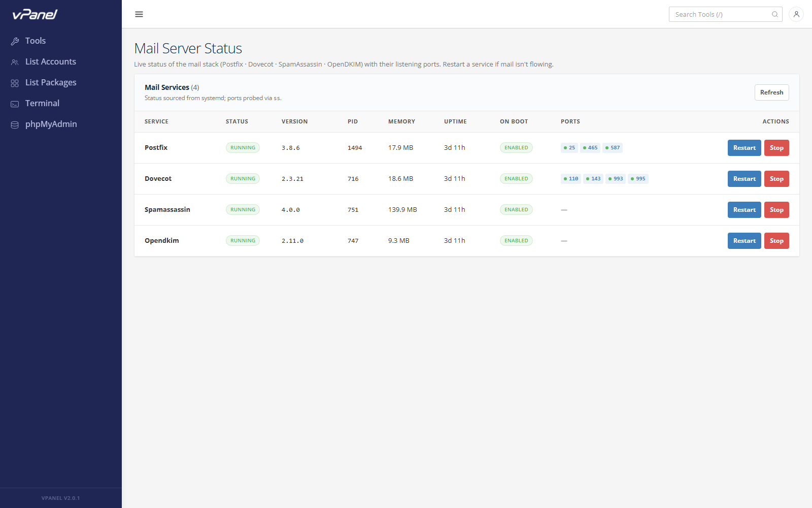Focus the Search Tools field
The image size is (812, 508).
pos(726,14)
